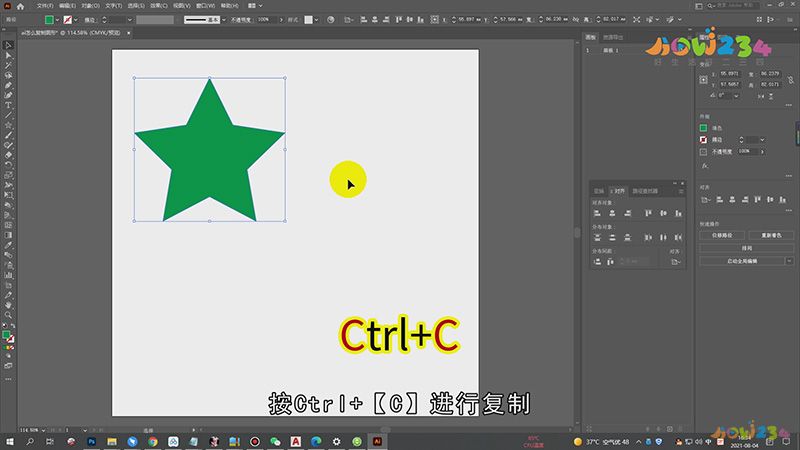Change screen mode at toolbar bottom
This screenshot has height=450, width=800.
click(x=8, y=366)
